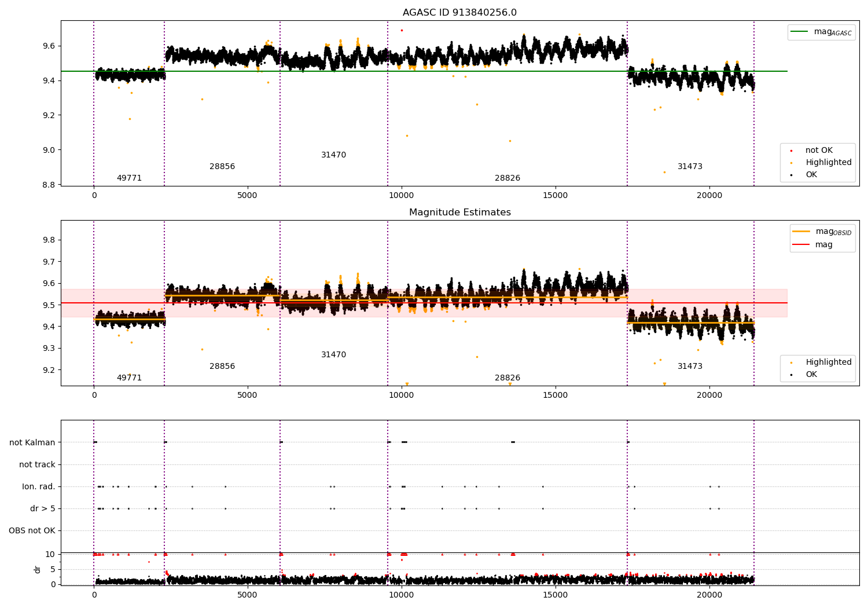Click obsid label 28826 in top plot
Viewport: 868px width, 608px height.
(x=507, y=178)
